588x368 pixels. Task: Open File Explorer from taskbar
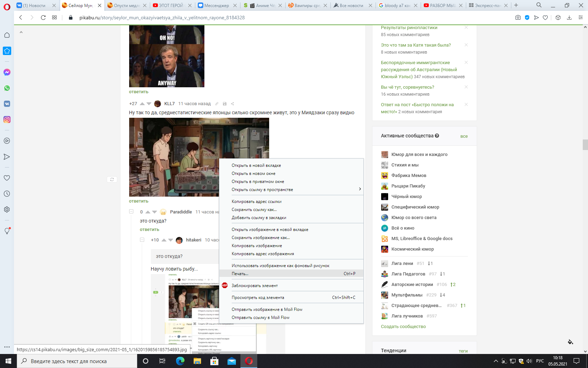(x=197, y=361)
